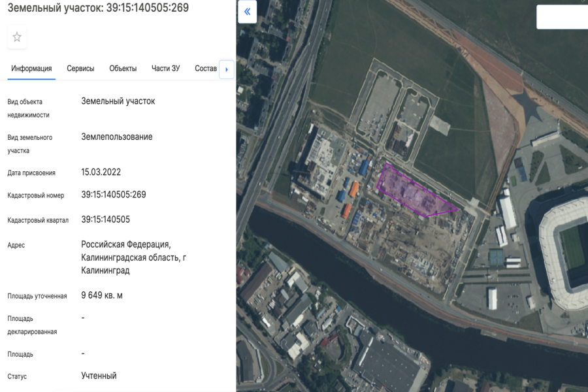Click the address text Калининградская область

[129, 257]
